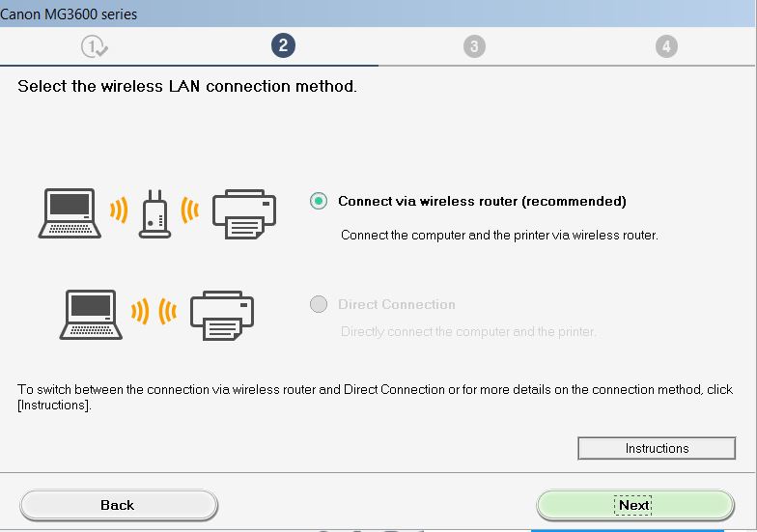Select the 'Connect via wireless router' radio button

319,201
